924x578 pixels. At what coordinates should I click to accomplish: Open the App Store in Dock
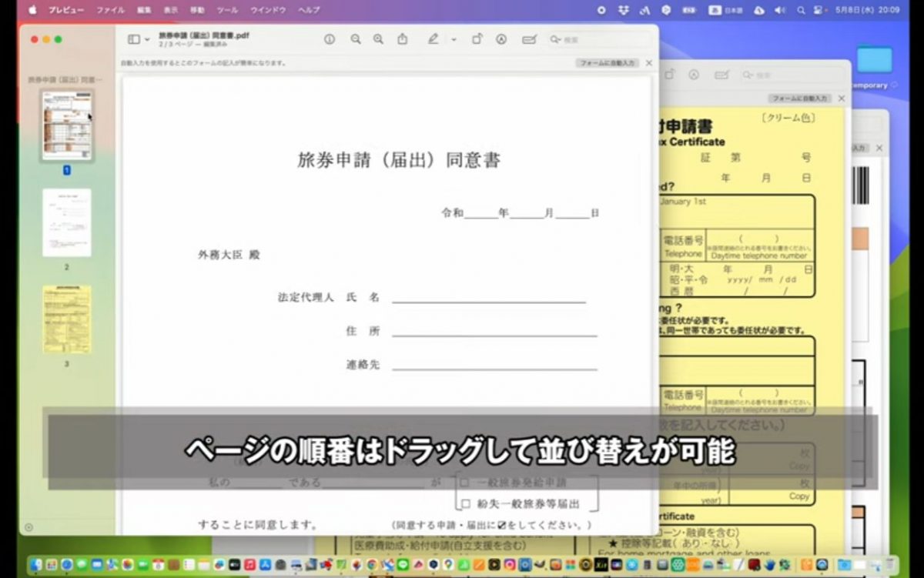pos(265,565)
